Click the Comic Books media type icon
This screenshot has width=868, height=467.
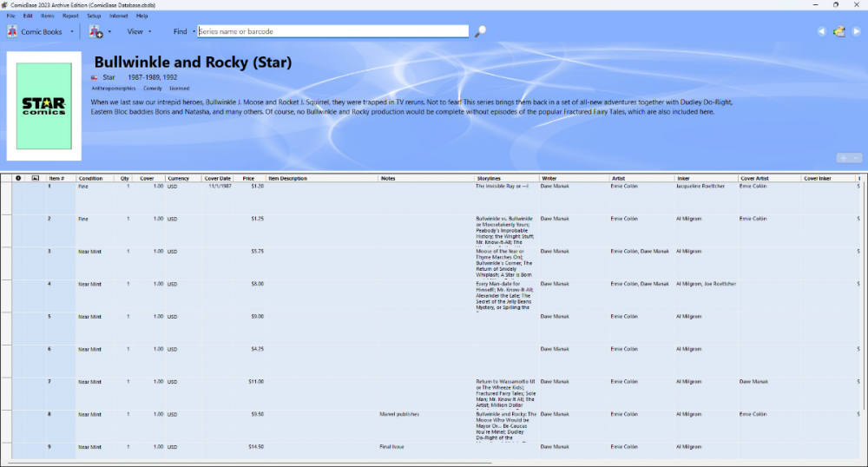12,31
